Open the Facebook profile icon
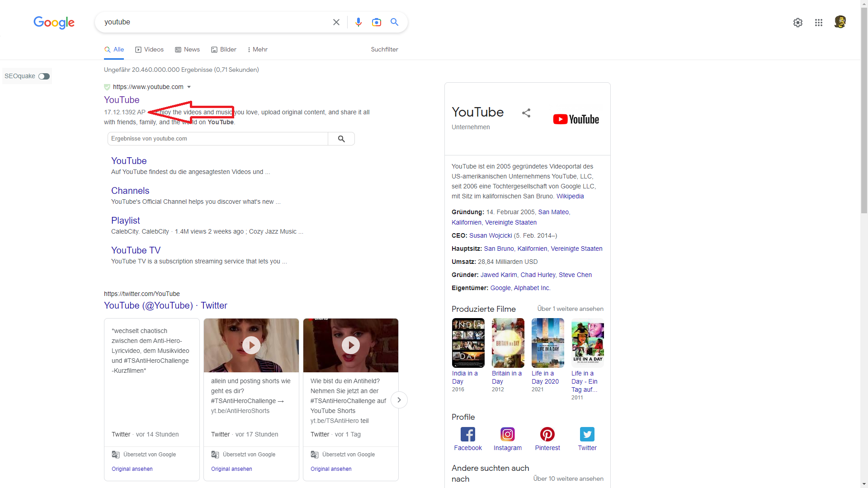 [468, 434]
